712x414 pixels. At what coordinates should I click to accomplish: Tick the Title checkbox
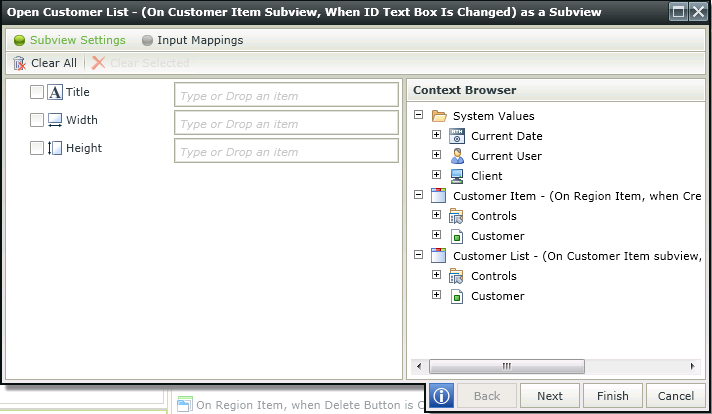pos(37,92)
